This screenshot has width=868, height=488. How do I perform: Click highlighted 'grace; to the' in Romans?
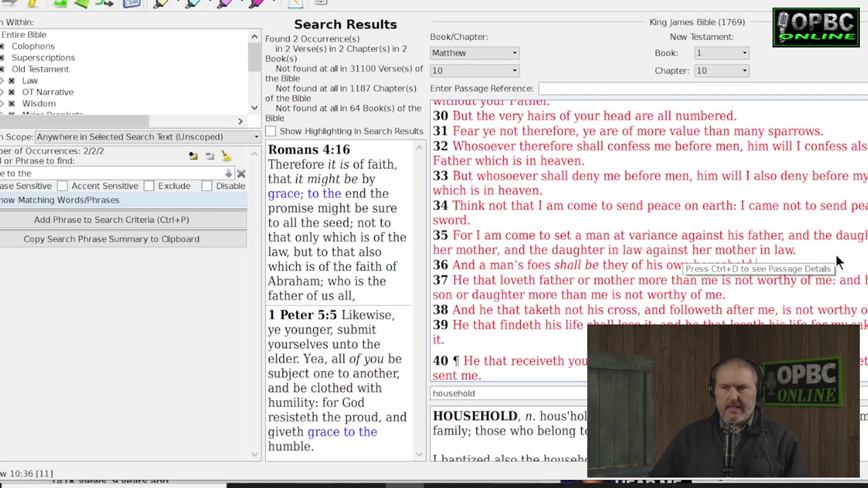tap(304, 194)
